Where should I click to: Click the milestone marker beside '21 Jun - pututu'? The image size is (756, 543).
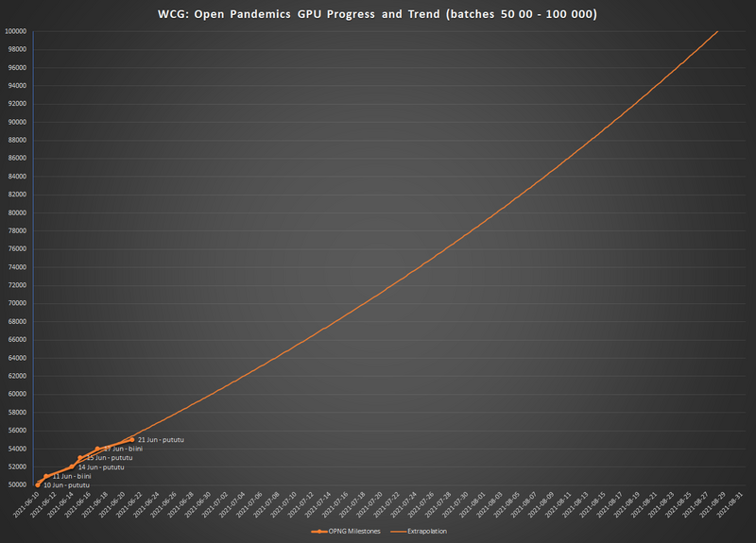pos(132,439)
